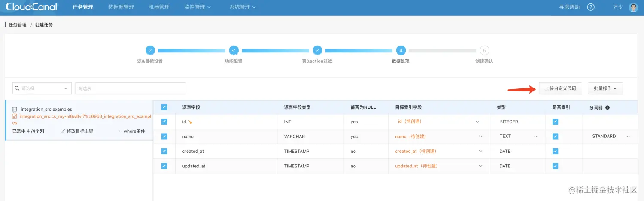The width and height of the screenshot is (644, 201).
Task: Click the 源表字段类型 column header
Action: click(x=297, y=107)
